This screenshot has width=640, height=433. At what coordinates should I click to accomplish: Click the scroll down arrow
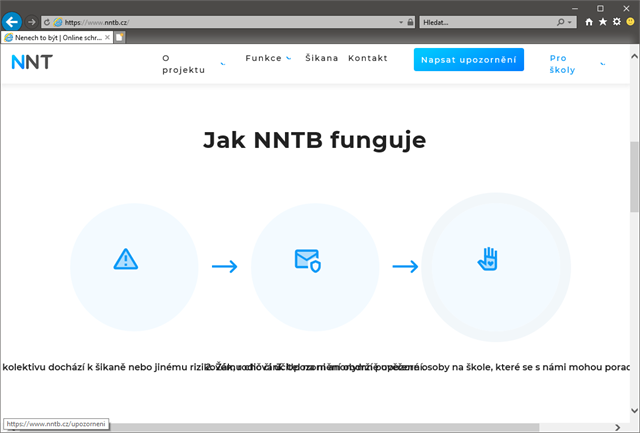pyautogui.click(x=634, y=411)
